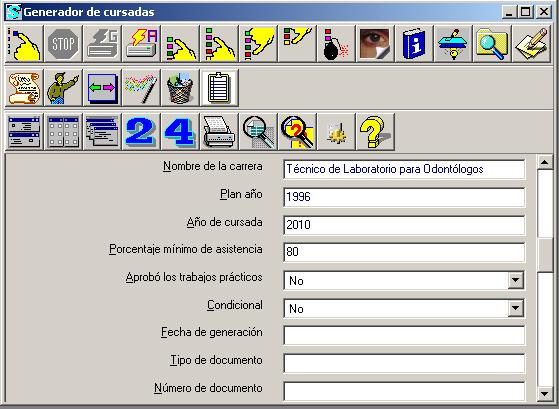
Task: Click the greyed printer with letter G icon
Action: point(102,44)
